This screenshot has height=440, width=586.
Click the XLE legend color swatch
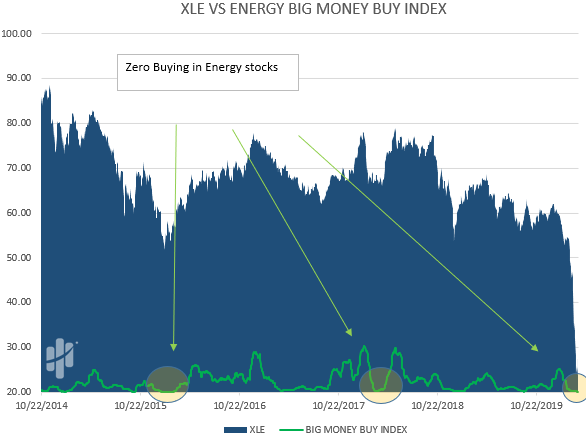pos(235,430)
